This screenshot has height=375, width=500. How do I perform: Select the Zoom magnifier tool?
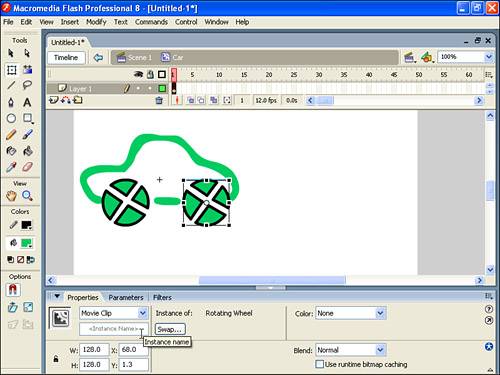click(x=27, y=196)
